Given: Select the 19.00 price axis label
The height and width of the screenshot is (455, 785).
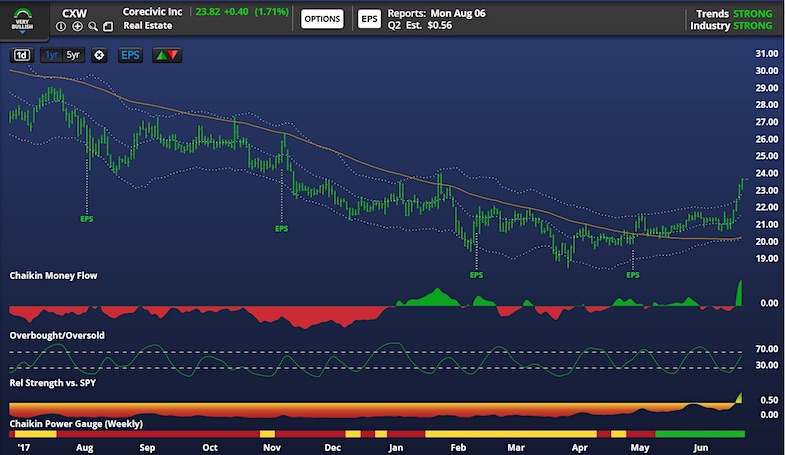Looking at the screenshot, I should [766, 258].
